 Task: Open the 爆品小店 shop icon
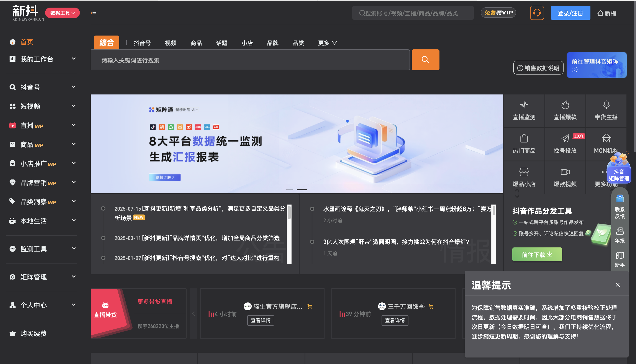tap(524, 177)
